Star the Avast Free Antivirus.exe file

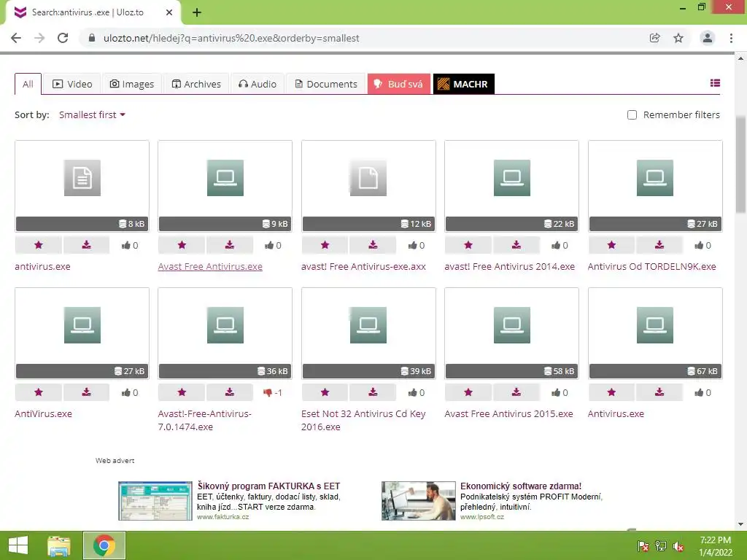(182, 245)
